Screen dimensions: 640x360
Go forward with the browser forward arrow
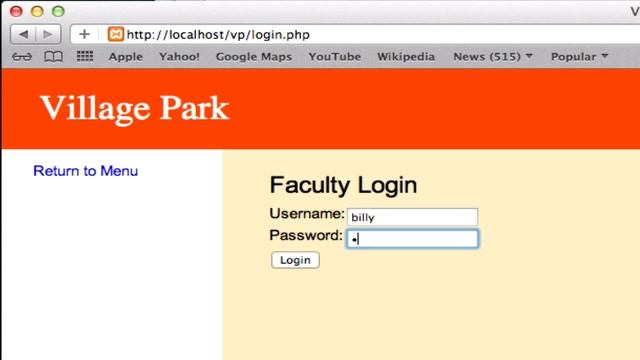tap(48, 34)
